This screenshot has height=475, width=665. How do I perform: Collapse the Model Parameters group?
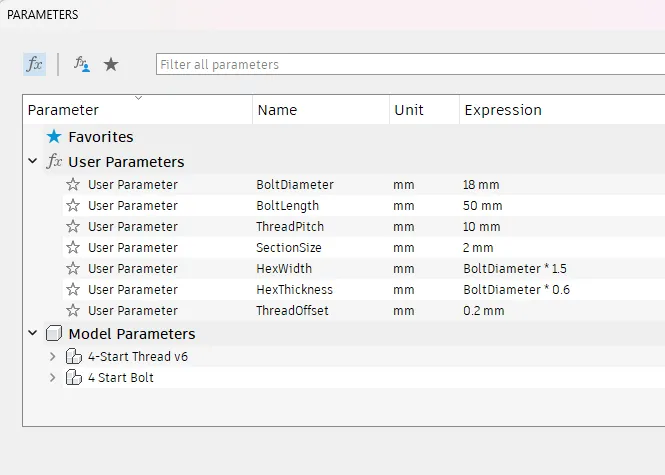[33, 334]
